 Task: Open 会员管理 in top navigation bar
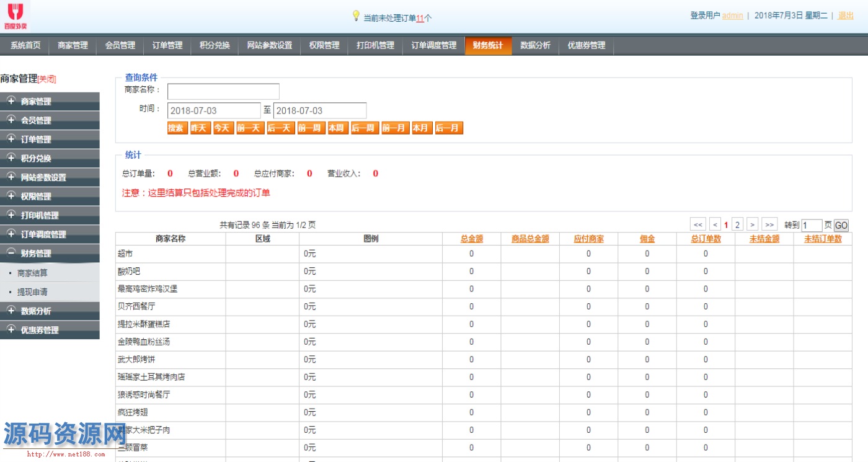120,46
